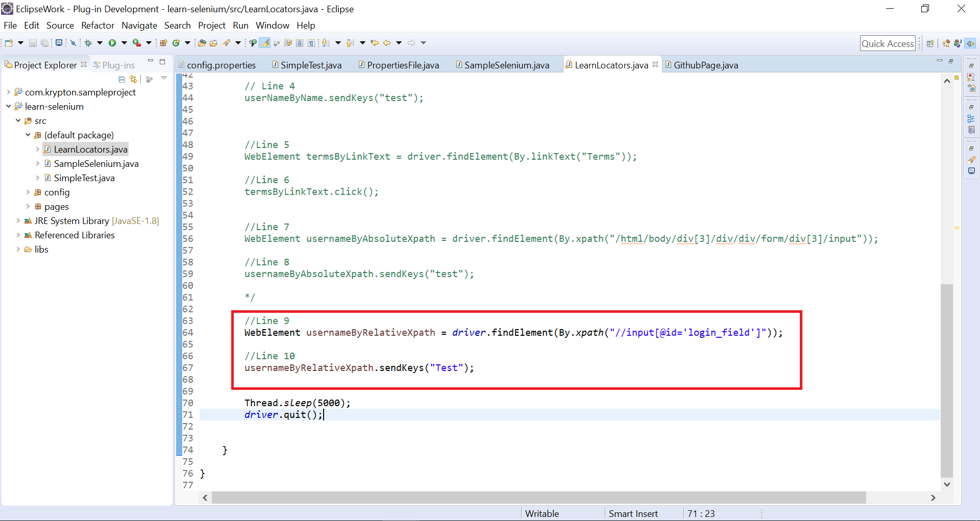
Task: Switch to the Plug-ins view tab
Action: click(114, 65)
